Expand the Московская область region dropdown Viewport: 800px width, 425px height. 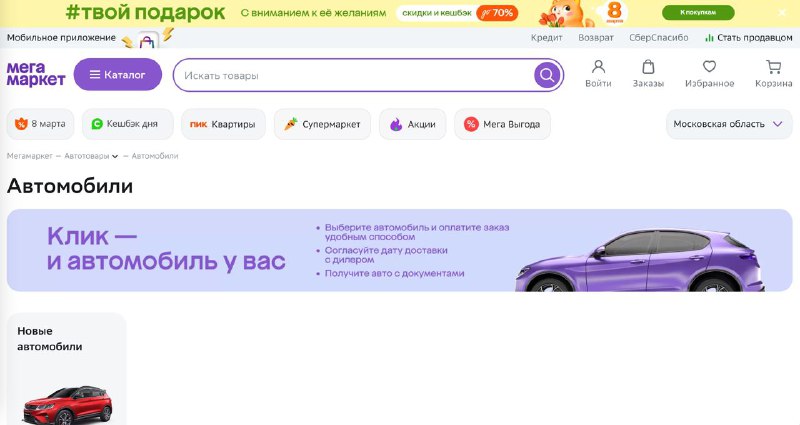point(729,124)
